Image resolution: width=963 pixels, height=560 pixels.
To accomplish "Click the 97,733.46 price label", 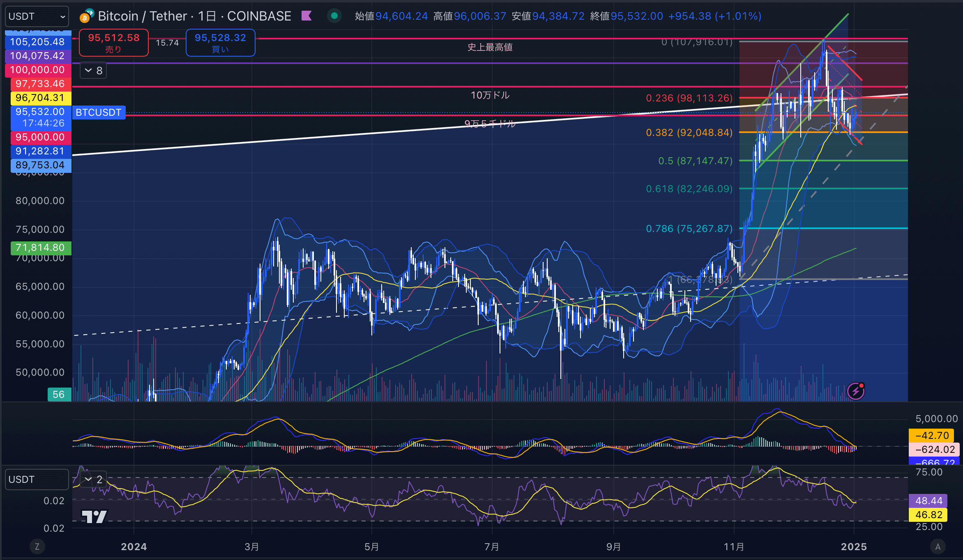I will coord(40,84).
